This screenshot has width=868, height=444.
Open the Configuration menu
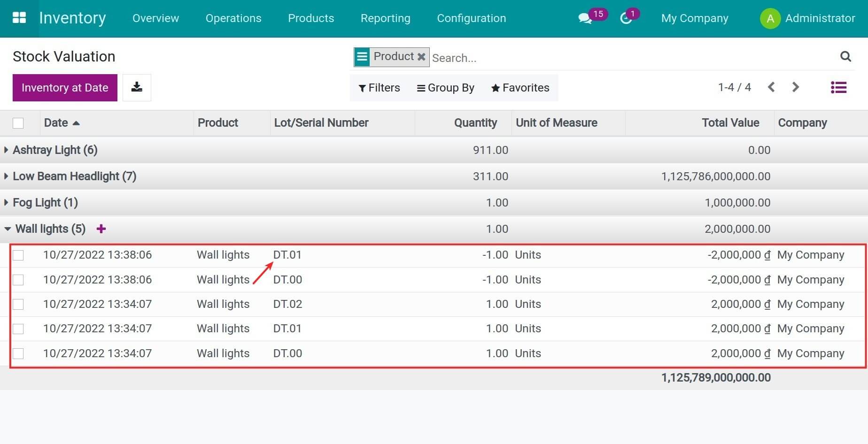pos(471,18)
